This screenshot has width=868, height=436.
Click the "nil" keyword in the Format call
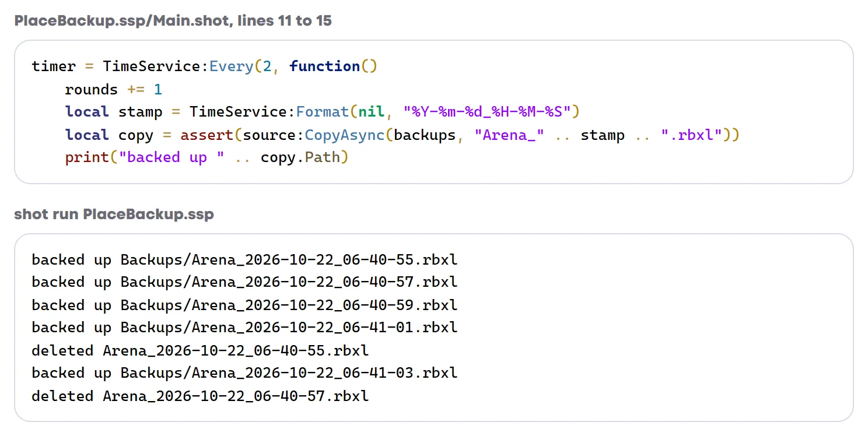(371, 112)
